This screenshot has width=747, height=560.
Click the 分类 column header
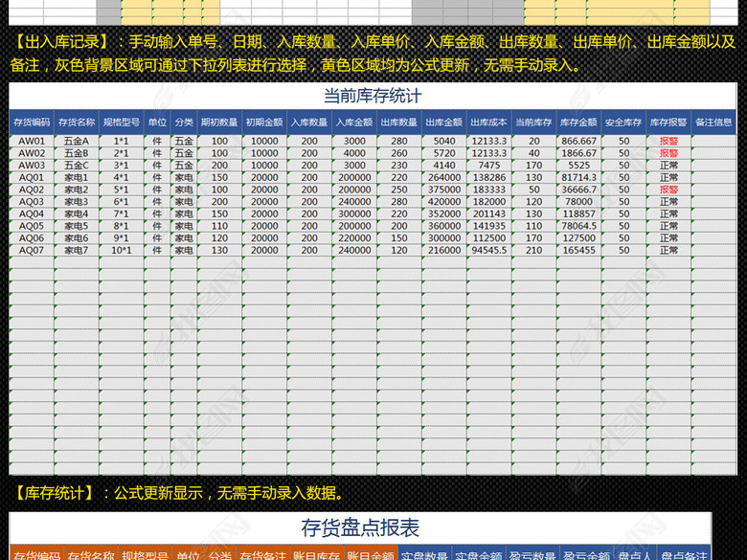(x=184, y=123)
